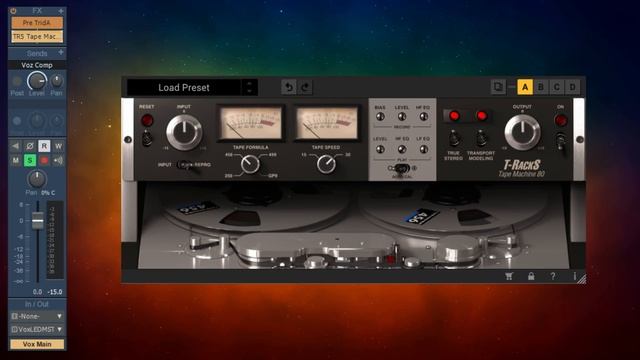Image resolution: width=640 pixels, height=360 pixels.
Task: Toggle automation Write W button
Action: [x=58, y=146]
